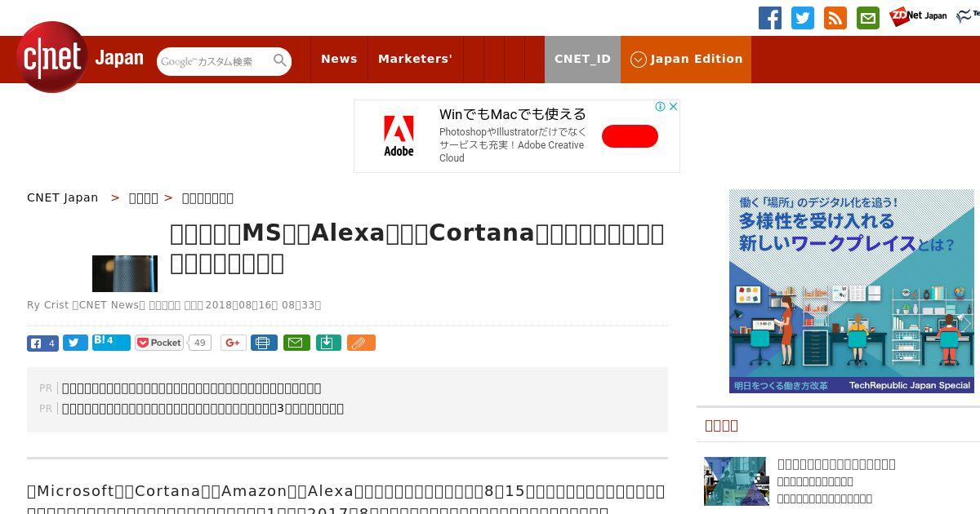
Task: Open the first sidebar article headline link
Action: tap(836, 464)
